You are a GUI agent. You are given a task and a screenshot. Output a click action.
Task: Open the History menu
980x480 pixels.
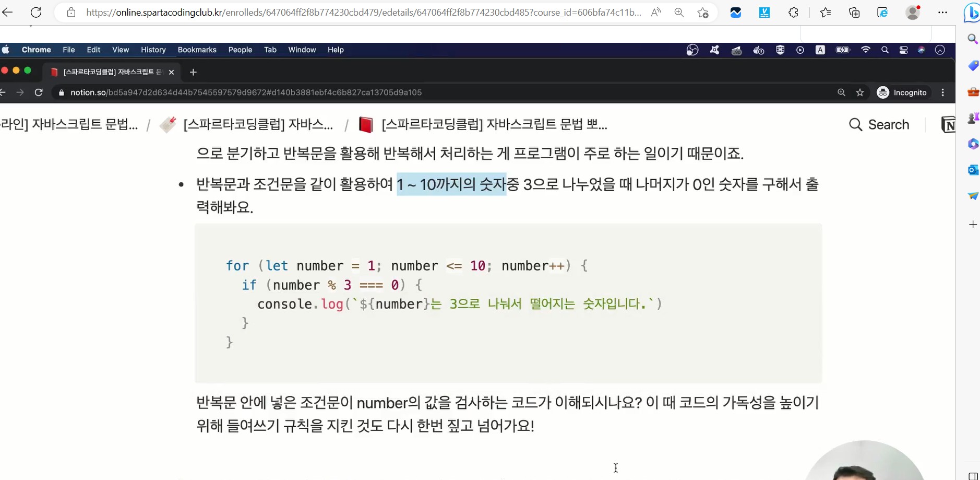(x=153, y=50)
